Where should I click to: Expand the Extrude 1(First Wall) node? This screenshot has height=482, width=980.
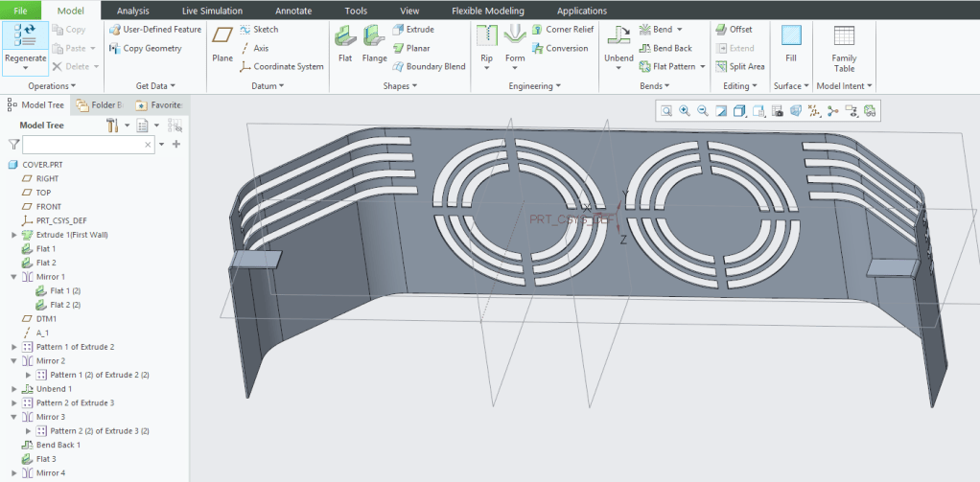(13, 235)
